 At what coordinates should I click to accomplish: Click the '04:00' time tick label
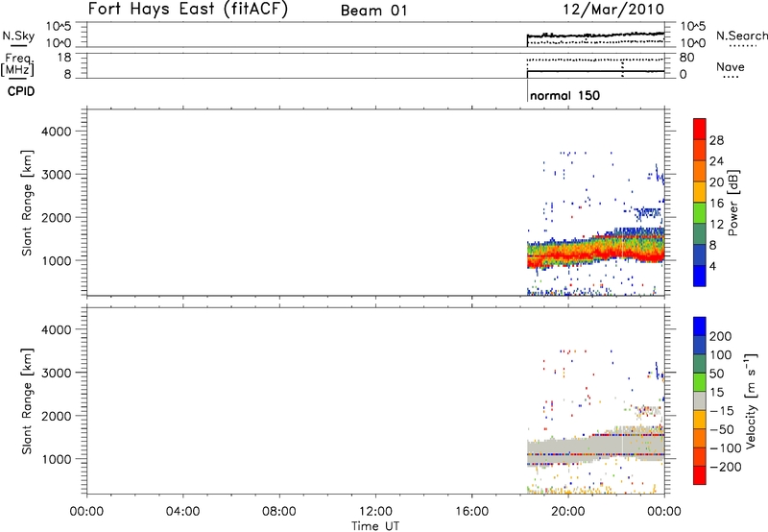click(182, 512)
